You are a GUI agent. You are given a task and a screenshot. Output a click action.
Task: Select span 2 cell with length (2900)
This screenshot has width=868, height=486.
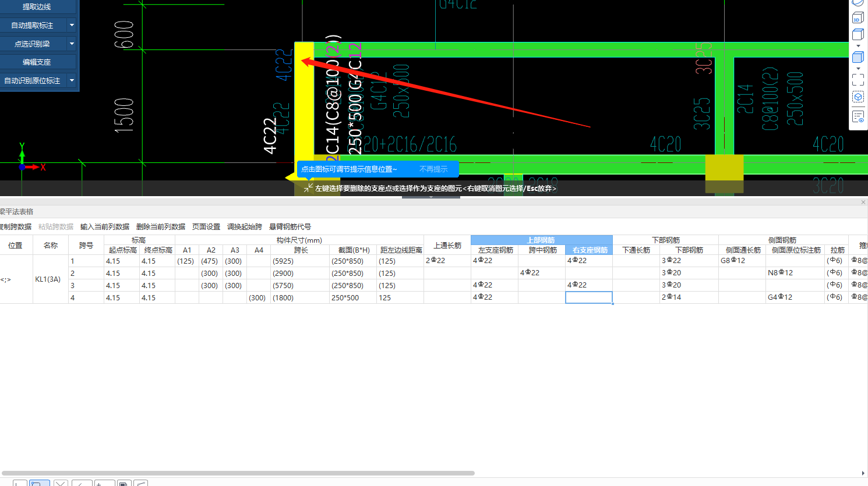pyautogui.click(x=300, y=274)
